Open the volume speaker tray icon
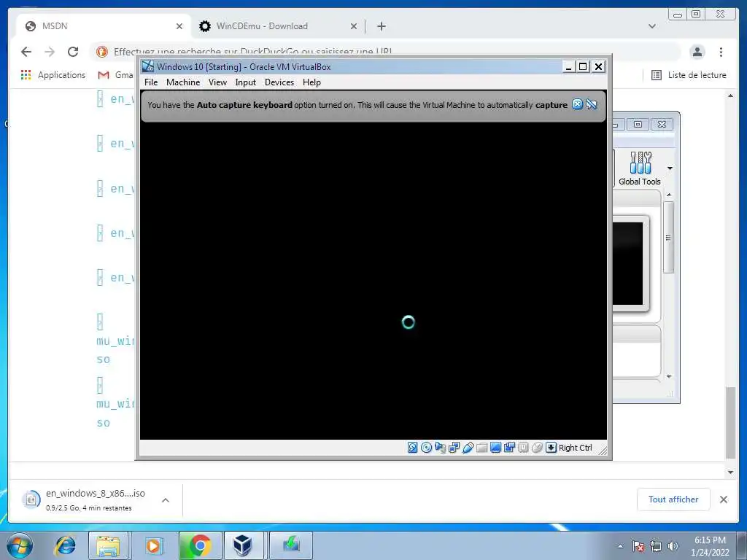 pos(673,546)
